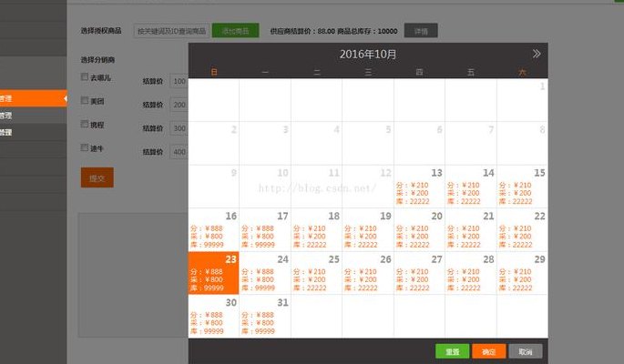Image resolution: width=624 pixels, height=364 pixels.
Task: Click the 分：¥210 text under date 13
Action: coord(413,185)
